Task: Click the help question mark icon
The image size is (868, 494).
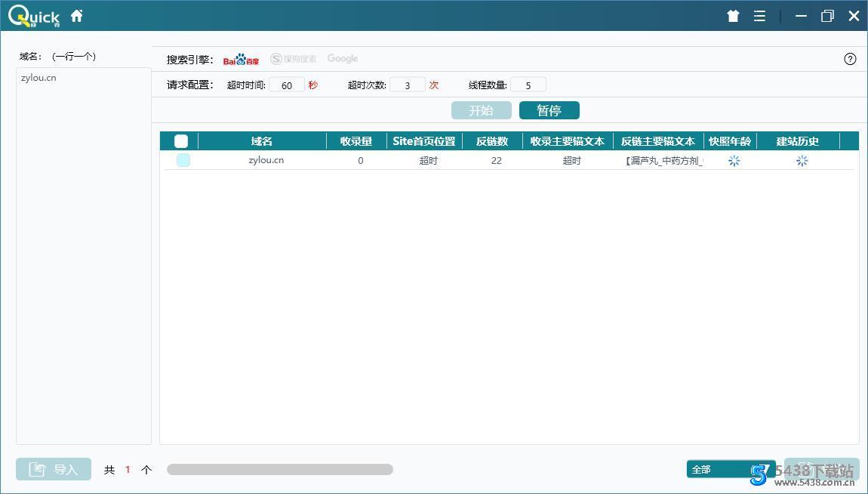Action: (850, 58)
